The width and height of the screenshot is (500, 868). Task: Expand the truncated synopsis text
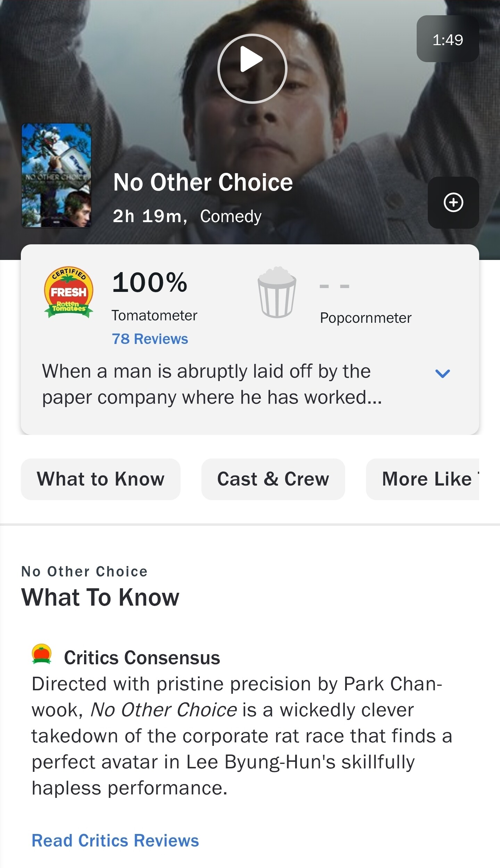(x=212, y=384)
